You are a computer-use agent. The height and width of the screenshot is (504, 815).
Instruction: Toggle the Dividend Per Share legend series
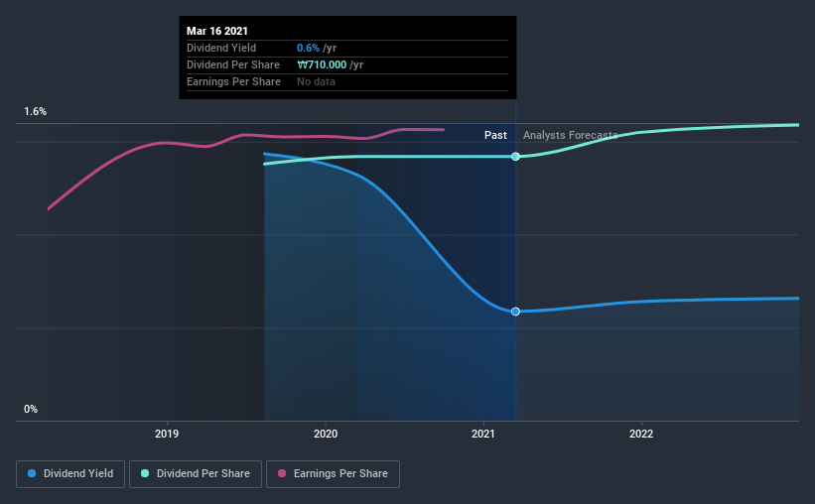[196, 474]
